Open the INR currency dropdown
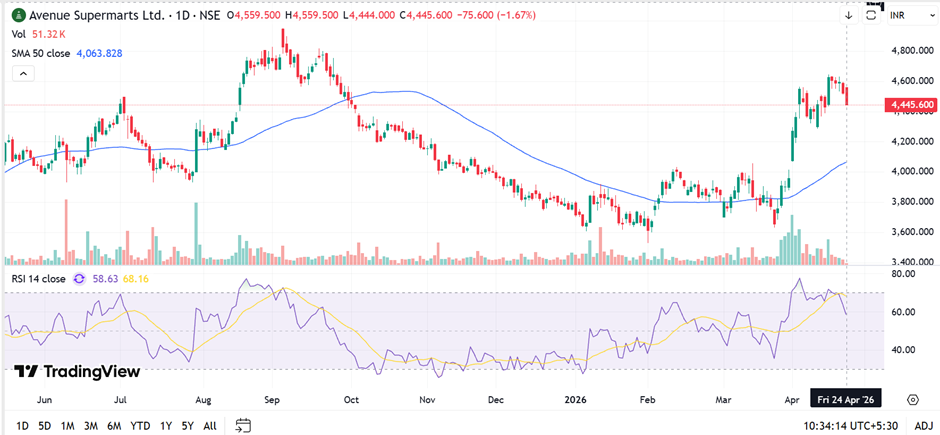The image size is (940, 435). point(904,16)
